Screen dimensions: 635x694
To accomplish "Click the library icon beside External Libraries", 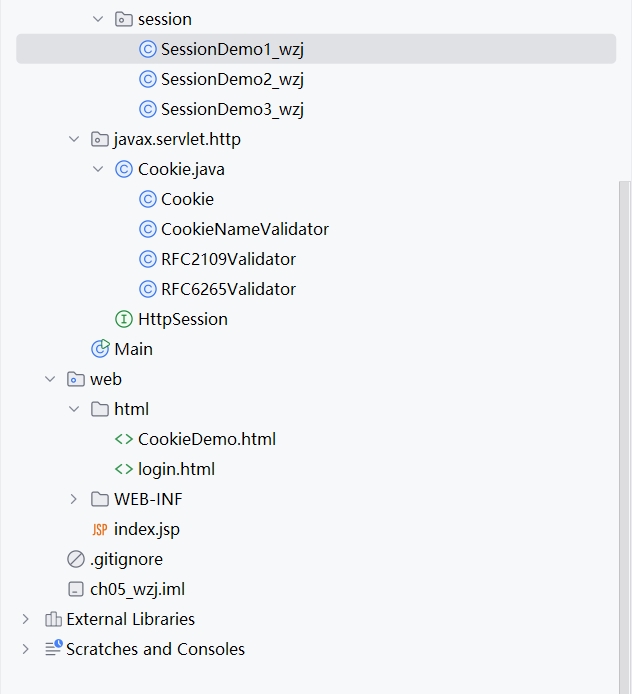I will pyautogui.click(x=53, y=619).
